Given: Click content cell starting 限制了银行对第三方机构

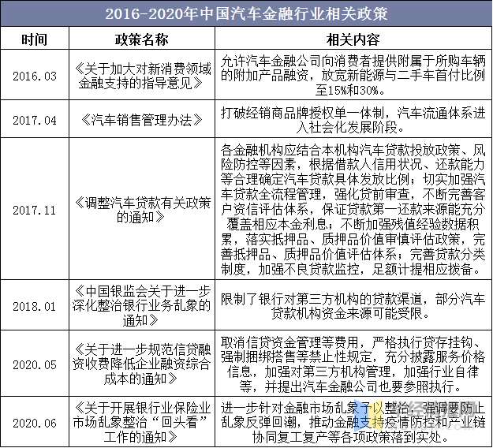Looking at the screenshot, I should tap(353, 306).
